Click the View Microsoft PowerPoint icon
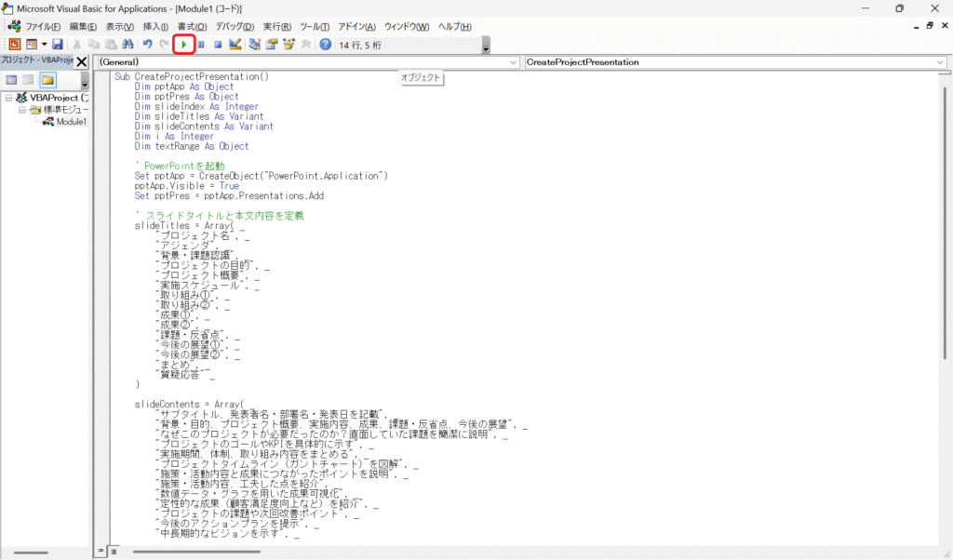The height and width of the screenshot is (560, 953). 15,45
